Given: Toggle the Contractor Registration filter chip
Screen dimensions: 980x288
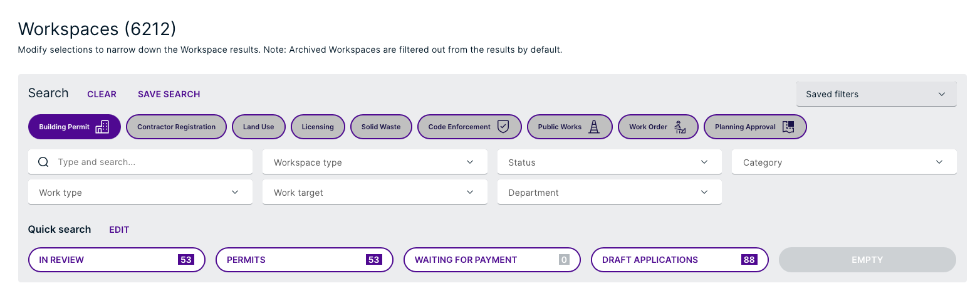Looking at the screenshot, I should pos(176,127).
